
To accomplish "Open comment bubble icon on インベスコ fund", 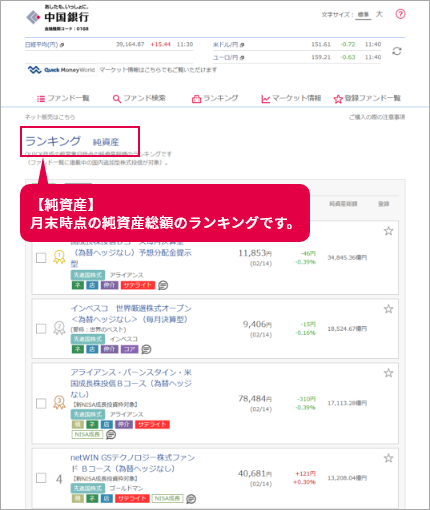I will coord(146,349).
